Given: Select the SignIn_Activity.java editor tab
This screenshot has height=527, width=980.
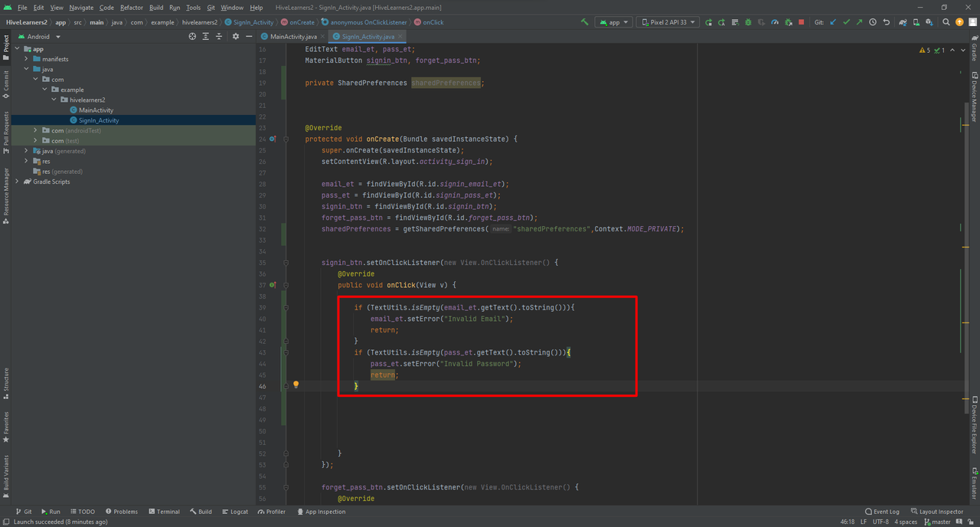Looking at the screenshot, I should (x=367, y=36).
